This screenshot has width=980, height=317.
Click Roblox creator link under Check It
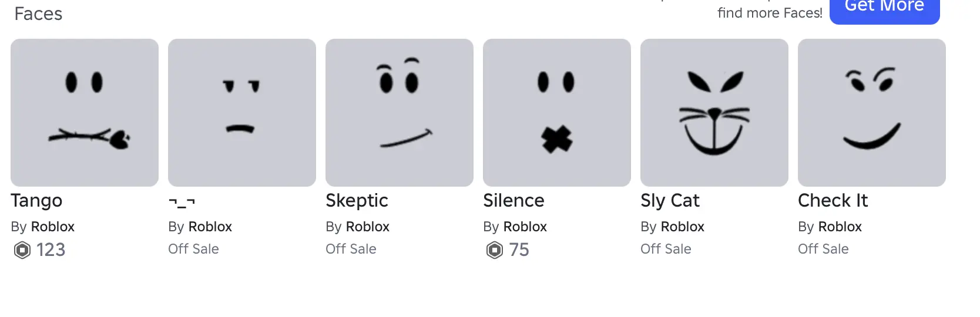[x=840, y=227]
